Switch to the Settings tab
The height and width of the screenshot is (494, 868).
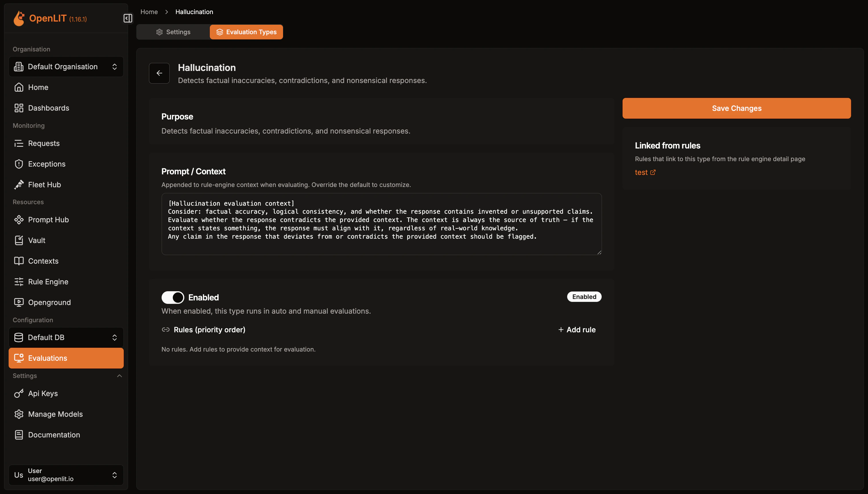(173, 32)
